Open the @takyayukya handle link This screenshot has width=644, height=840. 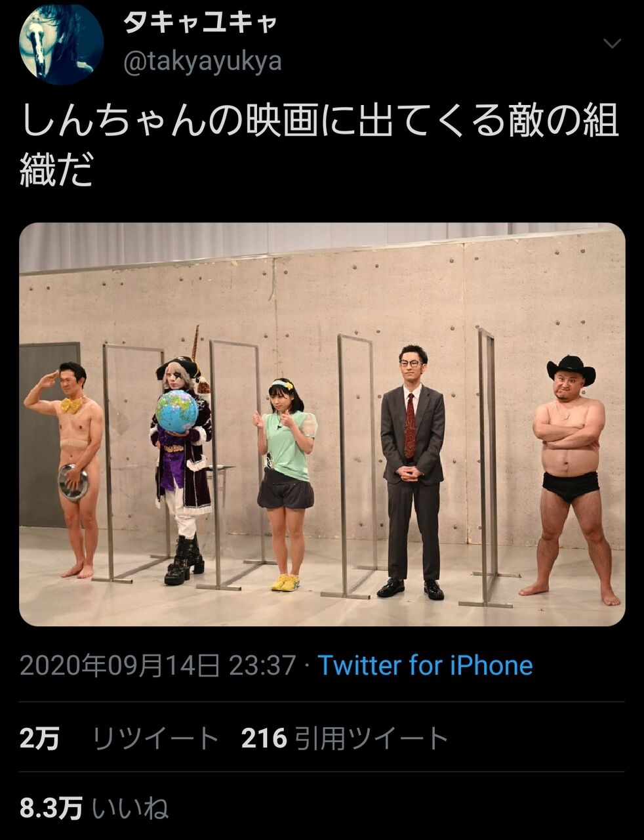pyautogui.click(x=203, y=61)
